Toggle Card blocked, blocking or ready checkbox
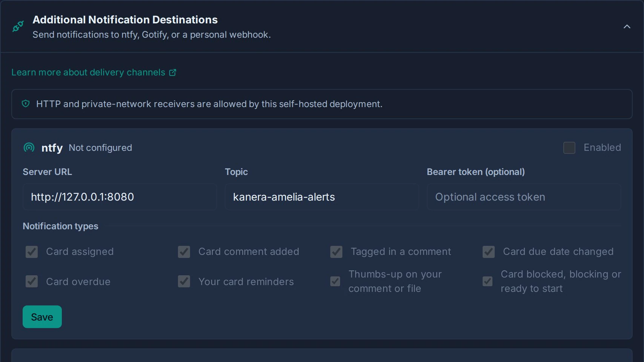Image resolution: width=644 pixels, height=362 pixels. coord(488,281)
